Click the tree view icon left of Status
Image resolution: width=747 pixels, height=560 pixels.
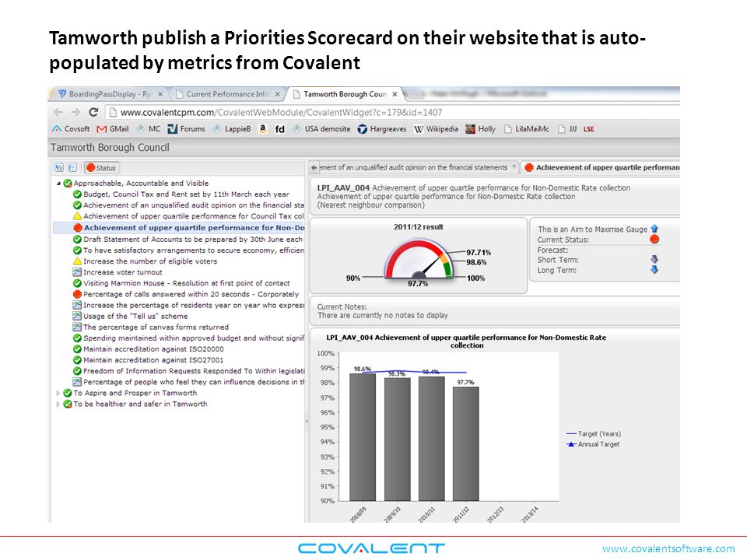click(59, 168)
